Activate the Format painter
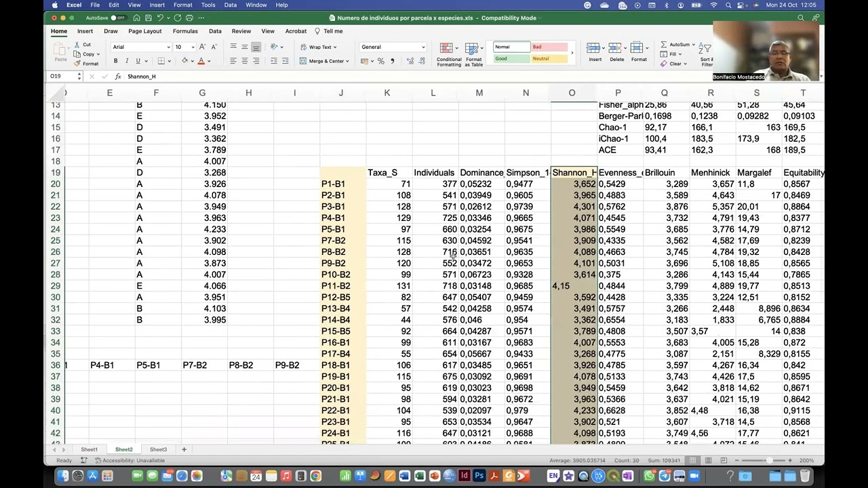Viewport: 868px width, 488px height. (86, 64)
